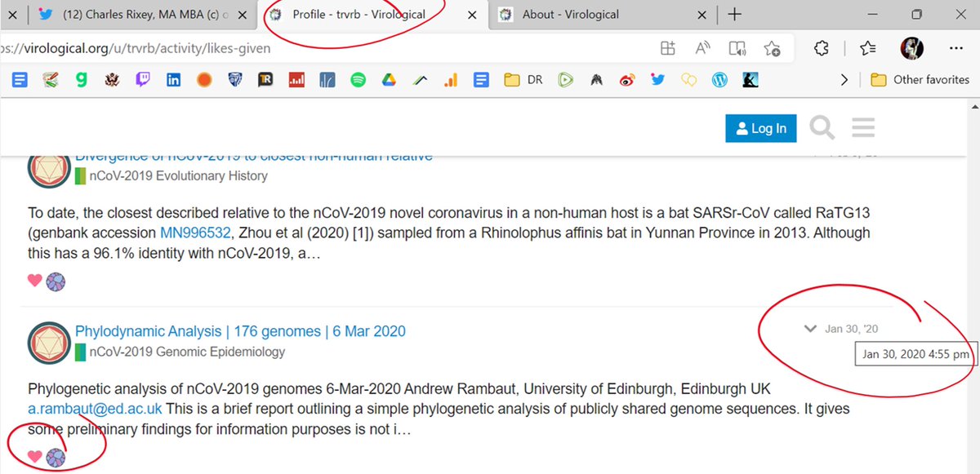Click the Log In button

(760, 127)
